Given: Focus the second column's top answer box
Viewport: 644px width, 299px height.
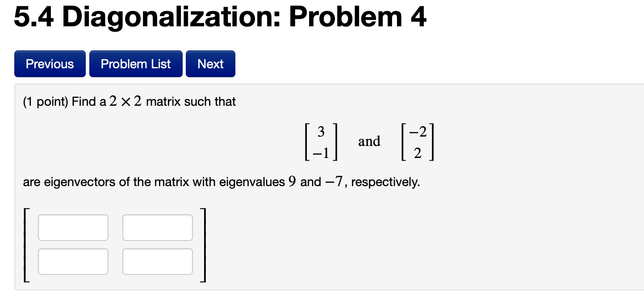Looking at the screenshot, I should [157, 227].
